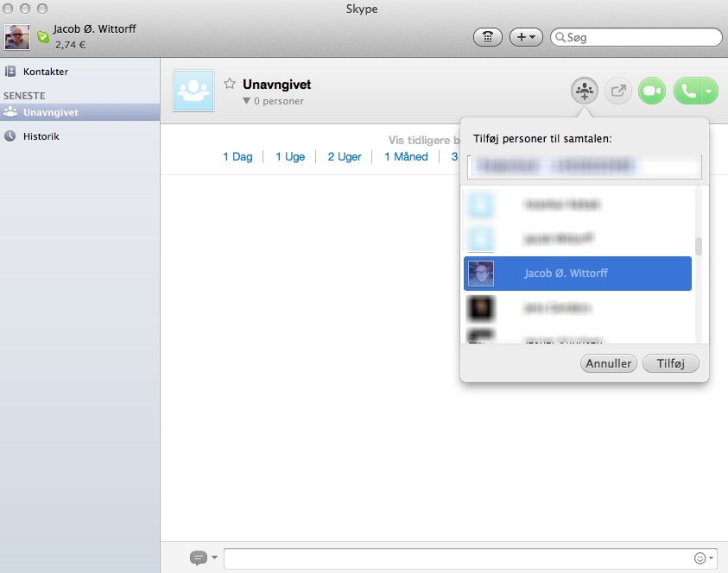Click the profile avatar of Jacob Ø. Wittorff
This screenshot has width=728, height=573.
[17, 36]
